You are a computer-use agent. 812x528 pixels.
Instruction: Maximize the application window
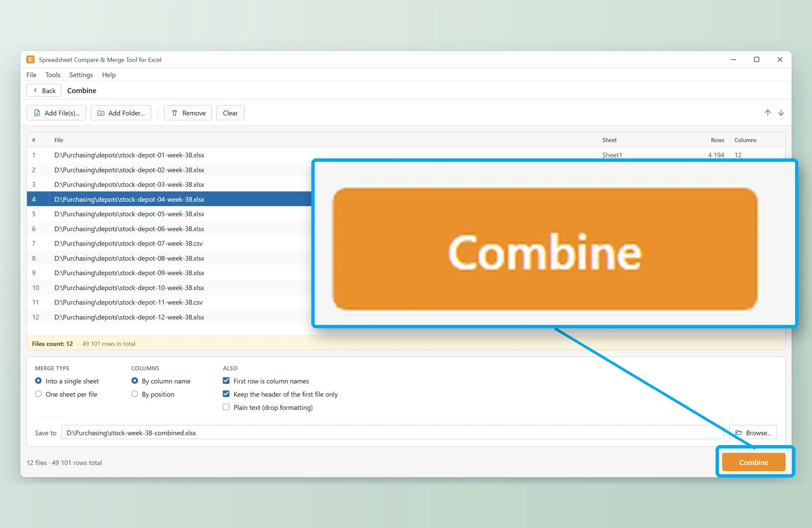(757, 59)
